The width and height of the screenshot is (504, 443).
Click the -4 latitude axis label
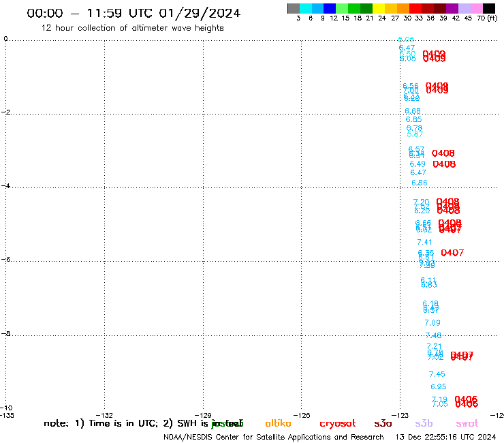pos(5,185)
